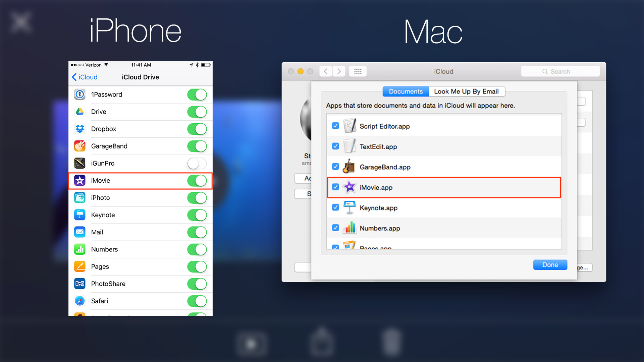Toggle PhotoShare iCloud switch

197,284
